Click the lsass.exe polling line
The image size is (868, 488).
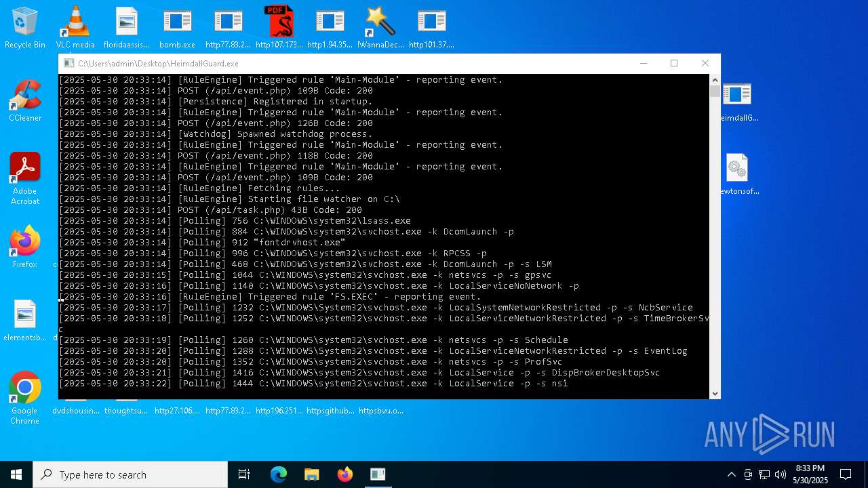(x=235, y=221)
